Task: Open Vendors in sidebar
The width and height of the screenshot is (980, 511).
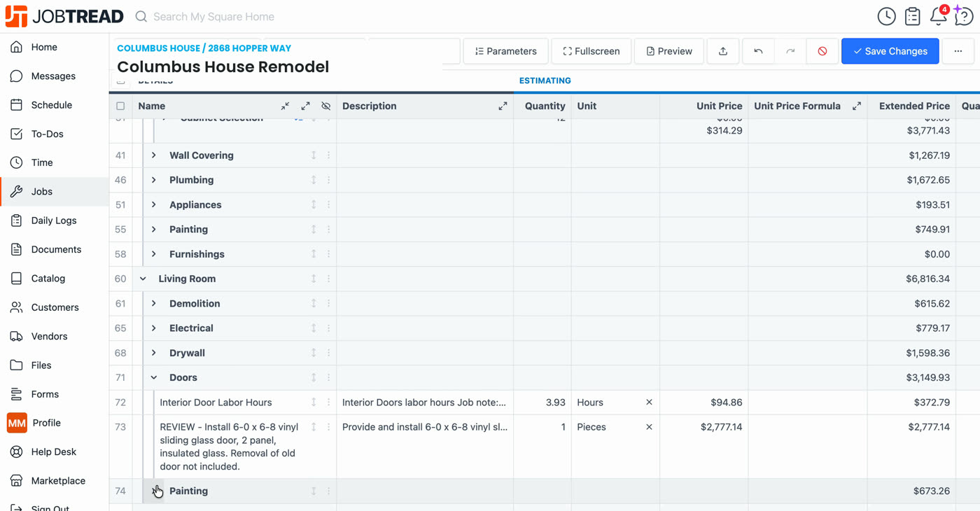Action: click(x=55, y=336)
